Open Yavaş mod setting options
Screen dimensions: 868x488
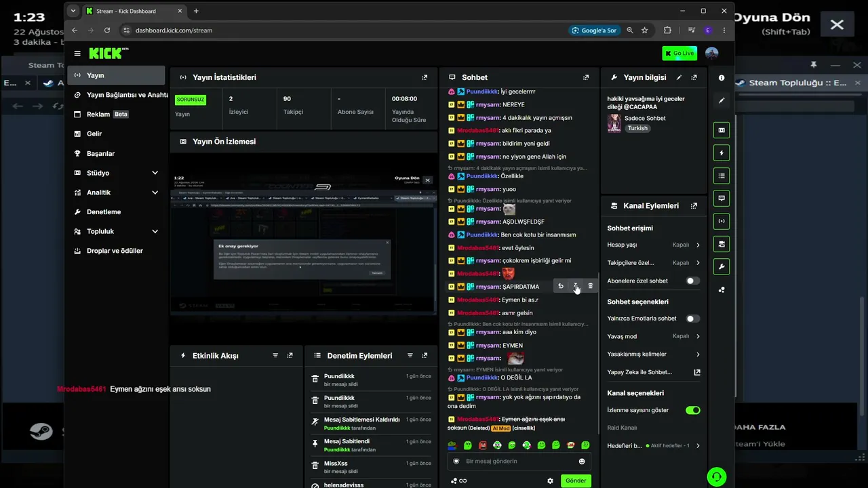pos(654,336)
